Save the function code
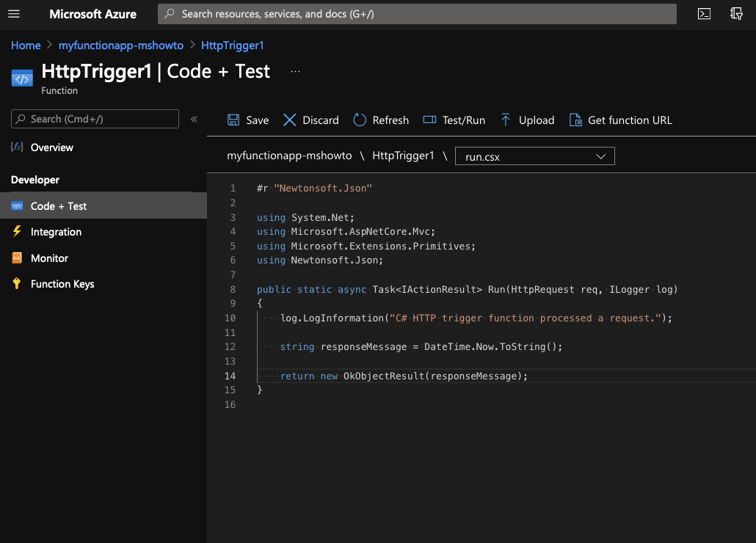Image resolution: width=756 pixels, height=543 pixels. tap(248, 120)
